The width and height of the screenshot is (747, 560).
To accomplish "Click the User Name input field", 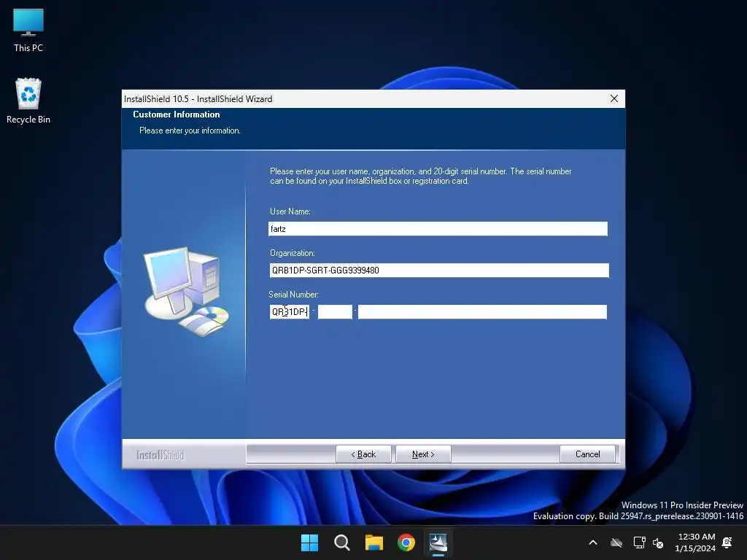I will click(x=438, y=228).
